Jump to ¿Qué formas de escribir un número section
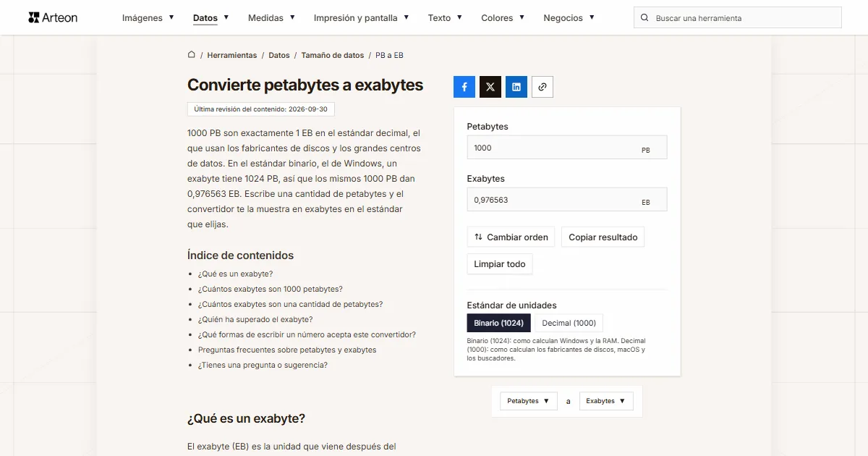This screenshot has width=868, height=456. coord(307,334)
